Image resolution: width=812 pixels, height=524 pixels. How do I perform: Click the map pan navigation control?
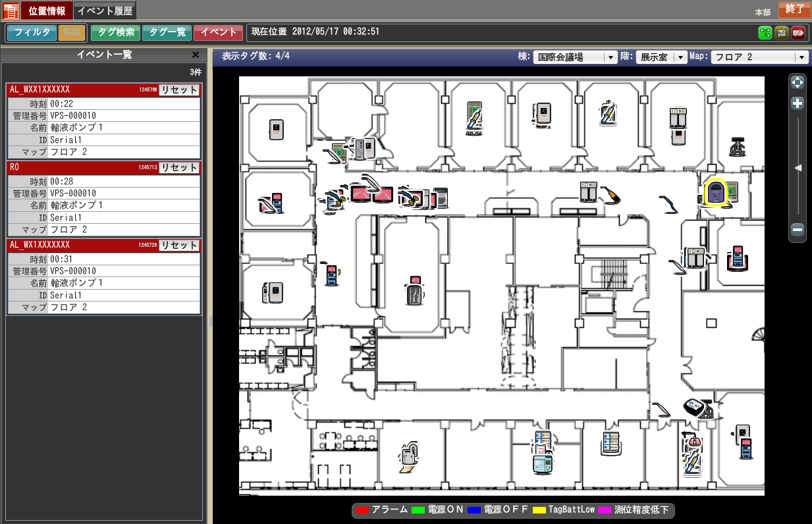point(797,83)
